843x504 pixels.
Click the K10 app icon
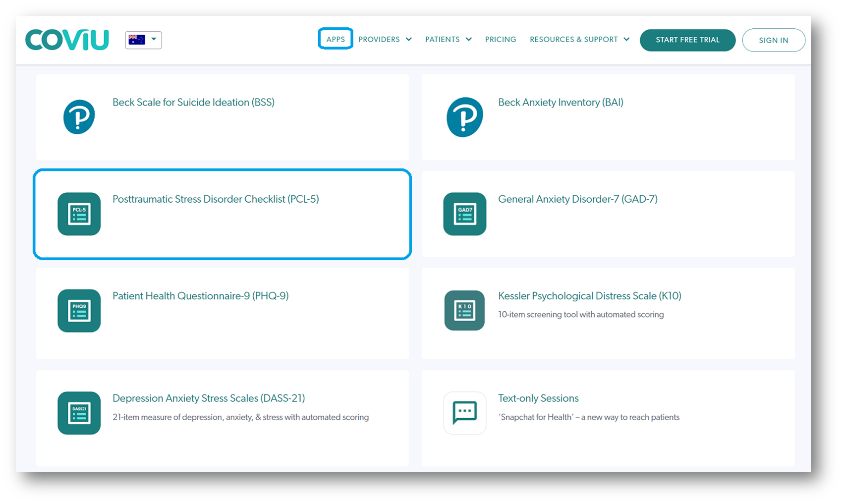point(464,311)
